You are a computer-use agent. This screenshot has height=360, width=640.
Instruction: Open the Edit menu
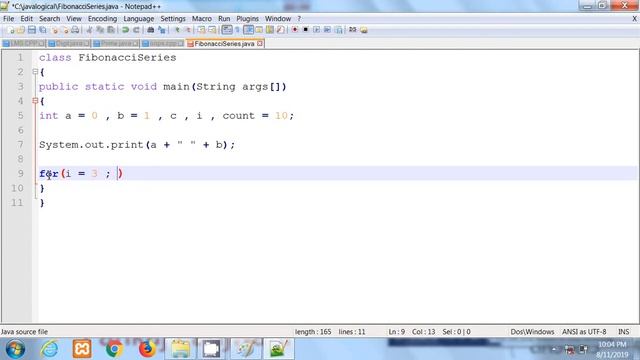pos(27,19)
